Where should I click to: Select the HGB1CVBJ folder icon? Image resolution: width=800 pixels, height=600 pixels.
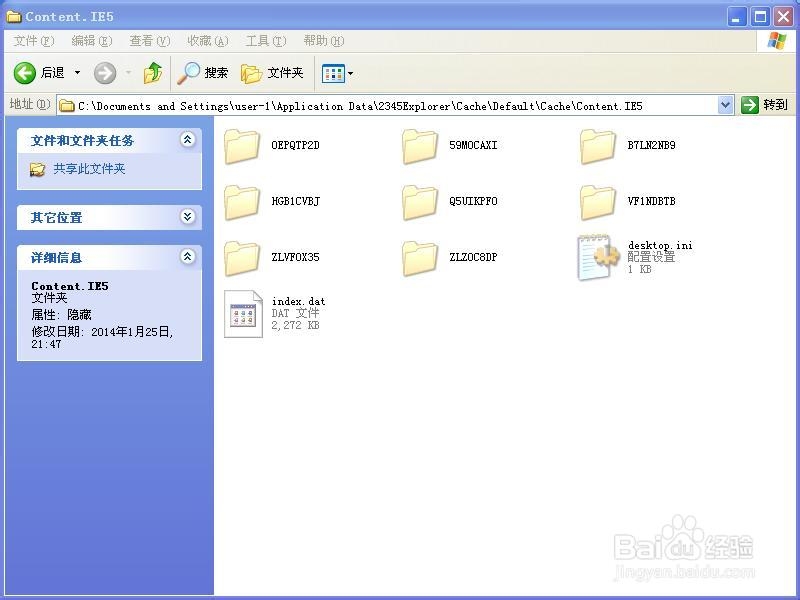point(242,202)
